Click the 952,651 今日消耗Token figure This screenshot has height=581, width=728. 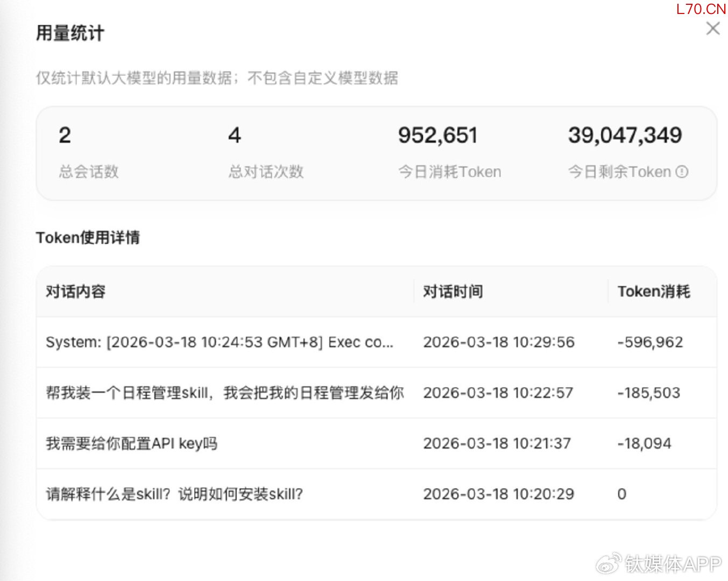(437, 136)
